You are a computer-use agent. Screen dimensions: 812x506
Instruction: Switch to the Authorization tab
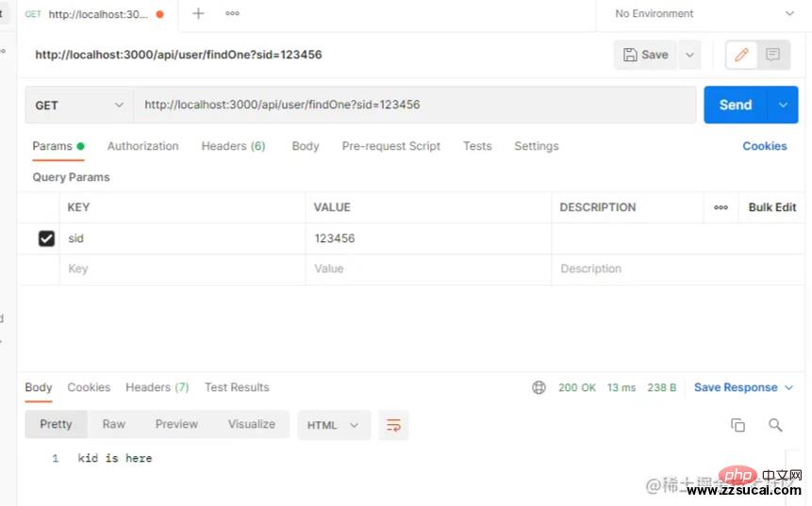tap(143, 146)
